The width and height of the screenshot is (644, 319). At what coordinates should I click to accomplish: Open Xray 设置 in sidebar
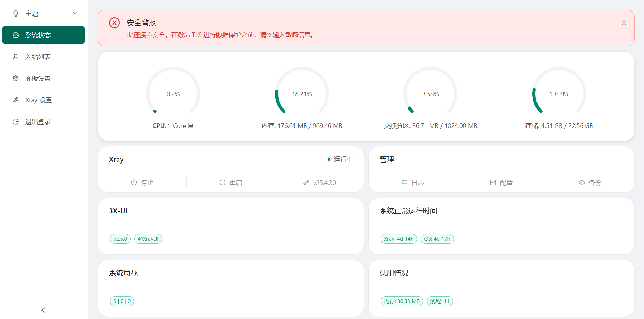pos(43,100)
